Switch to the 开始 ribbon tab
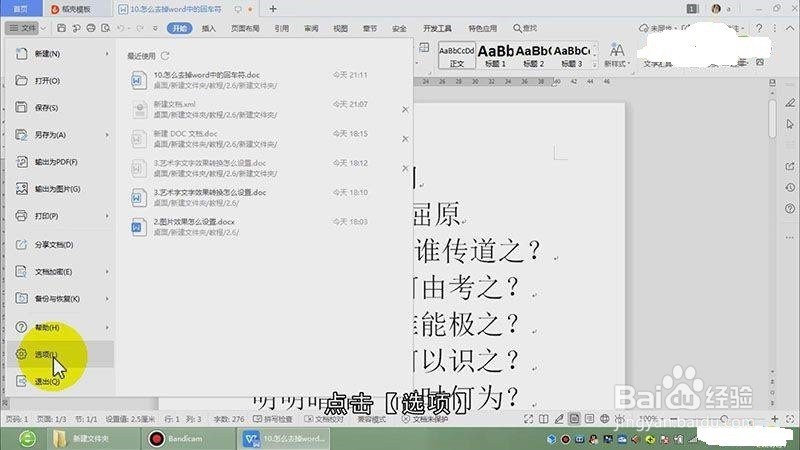This screenshot has width=800, height=450. 180,28
